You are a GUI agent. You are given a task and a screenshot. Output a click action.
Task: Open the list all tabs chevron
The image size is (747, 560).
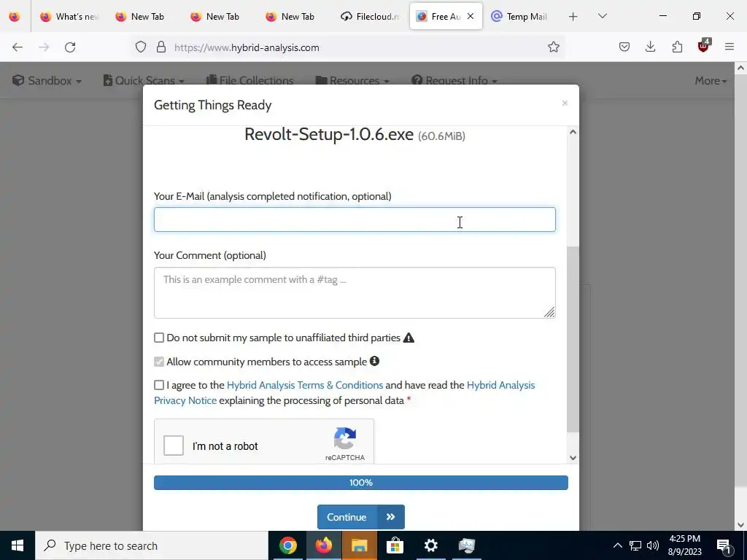click(x=602, y=16)
